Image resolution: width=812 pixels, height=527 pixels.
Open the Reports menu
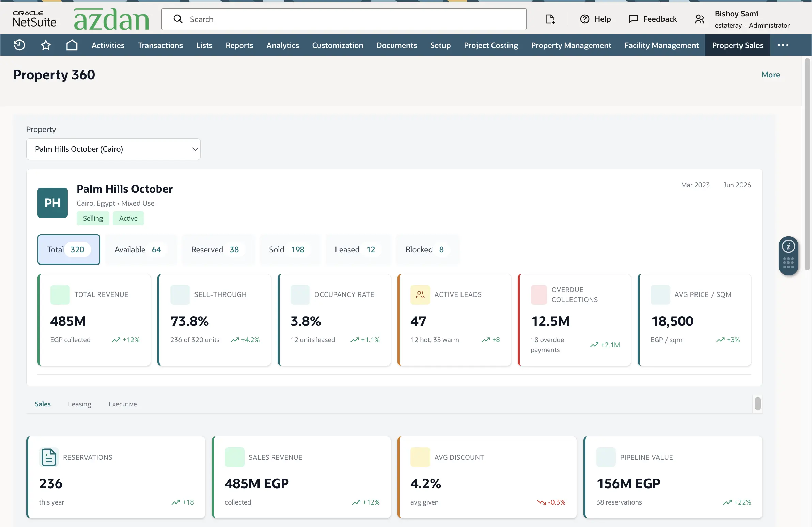239,45
